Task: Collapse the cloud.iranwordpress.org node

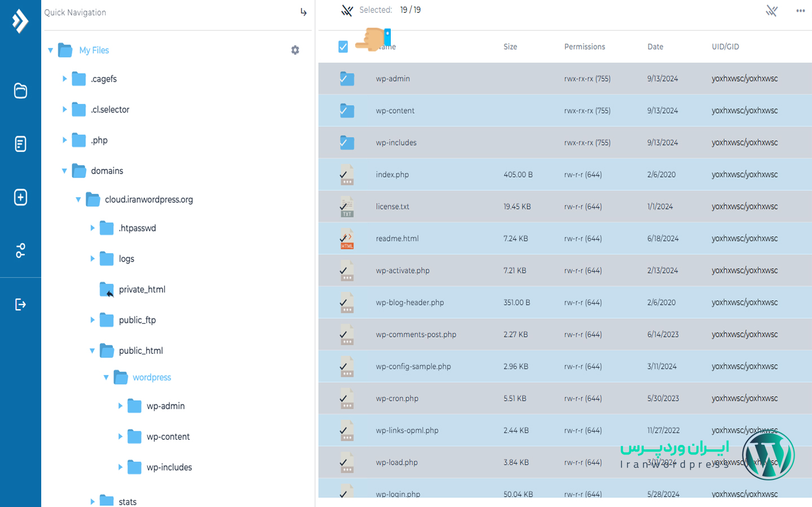Action: 78,200
